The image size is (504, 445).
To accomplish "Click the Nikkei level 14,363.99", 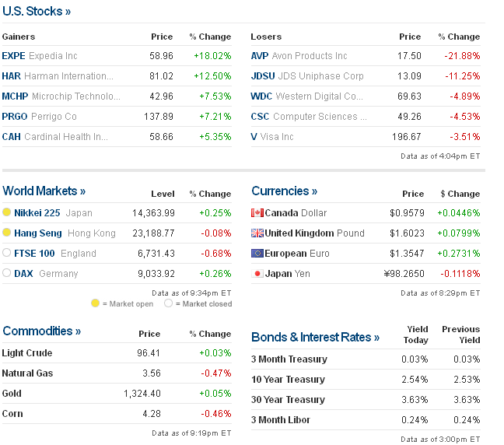I will [154, 213].
